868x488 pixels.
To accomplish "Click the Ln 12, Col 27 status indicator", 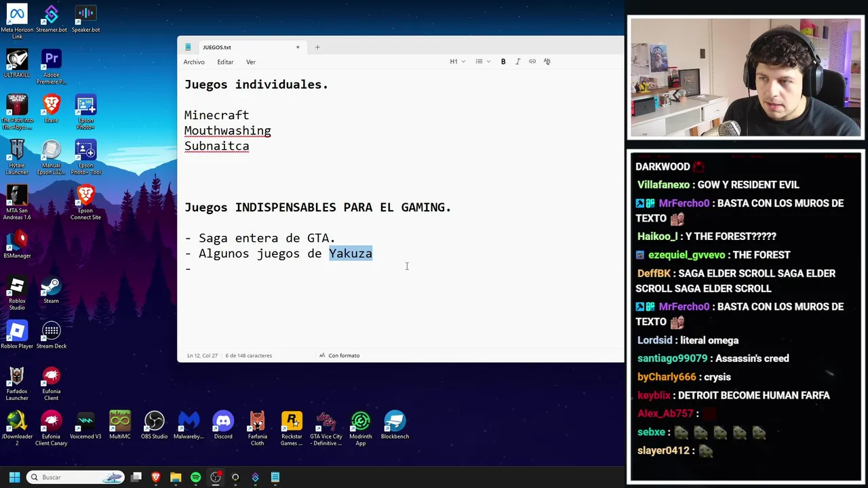I will [202, 355].
